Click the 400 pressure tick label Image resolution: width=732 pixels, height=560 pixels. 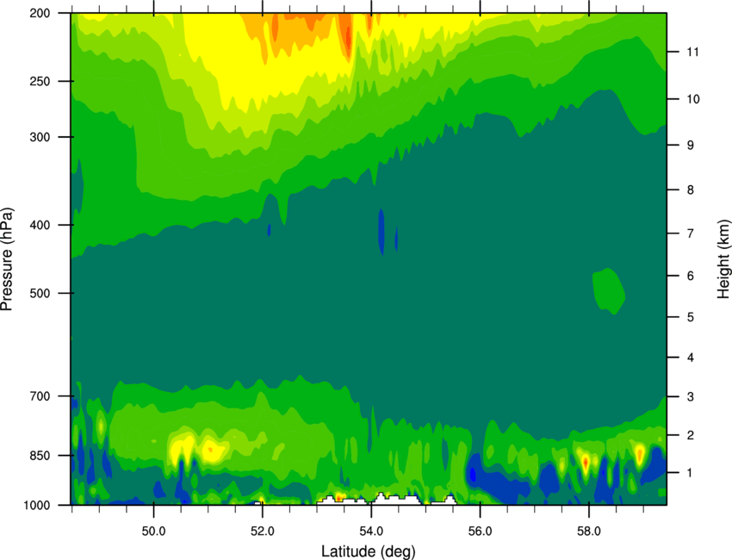[x=40, y=225]
